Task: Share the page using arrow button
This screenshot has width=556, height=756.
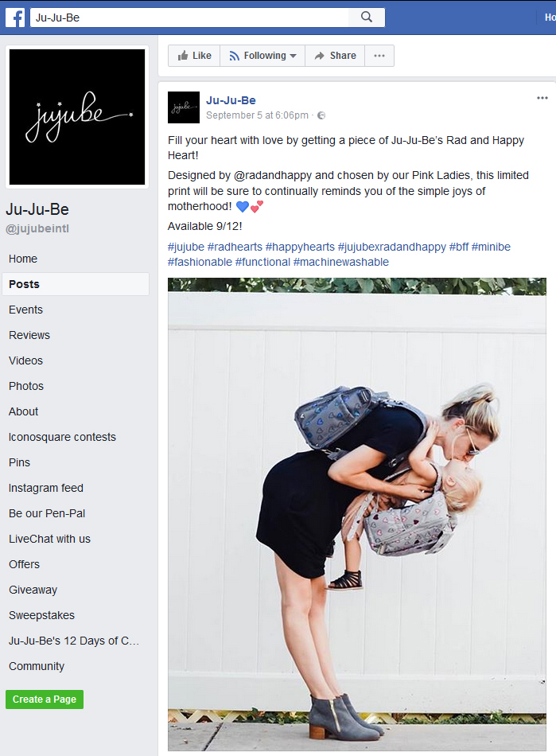Action: 335,56
